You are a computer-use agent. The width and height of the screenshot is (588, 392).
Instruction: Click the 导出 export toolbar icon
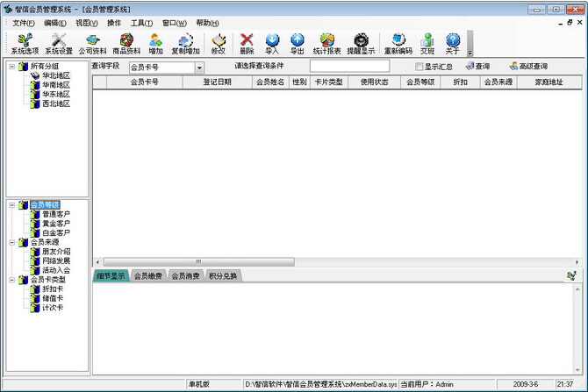(x=297, y=43)
